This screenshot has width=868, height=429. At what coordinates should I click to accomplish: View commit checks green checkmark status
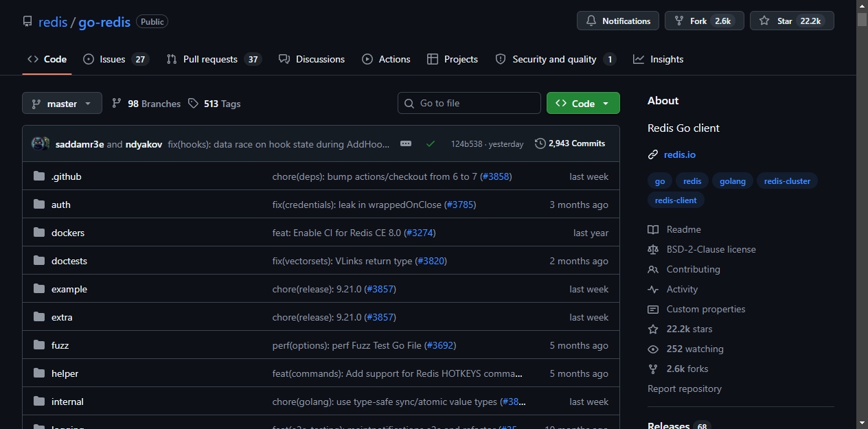[431, 143]
